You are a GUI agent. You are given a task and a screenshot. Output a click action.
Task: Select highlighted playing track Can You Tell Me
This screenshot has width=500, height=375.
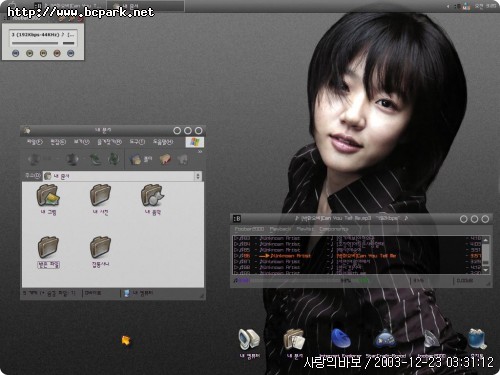point(357,256)
